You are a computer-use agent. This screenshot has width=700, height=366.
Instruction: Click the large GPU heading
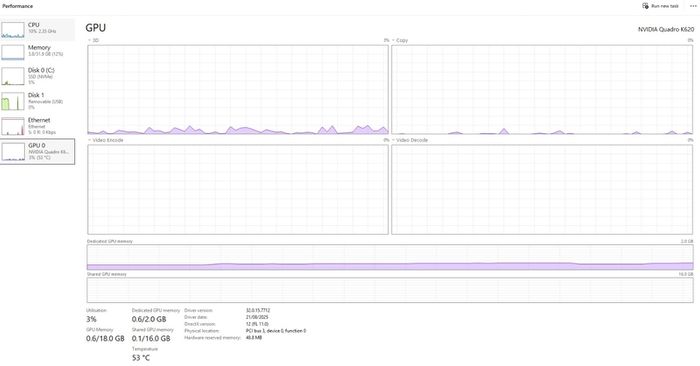pos(96,28)
